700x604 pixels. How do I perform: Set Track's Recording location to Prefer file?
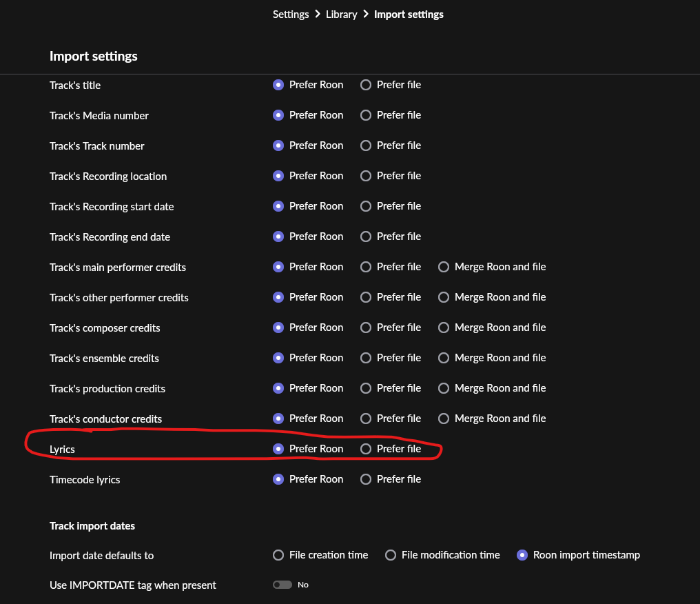tap(366, 176)
